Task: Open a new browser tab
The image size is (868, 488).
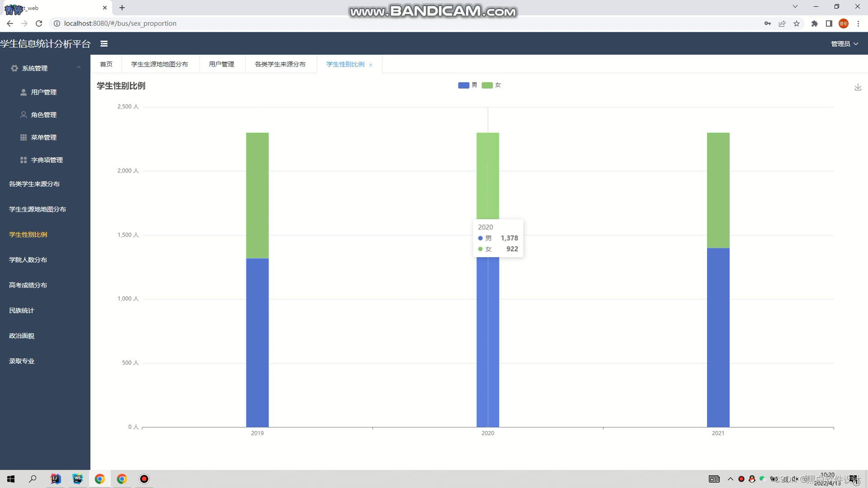Action: click(x=122, y=8)
